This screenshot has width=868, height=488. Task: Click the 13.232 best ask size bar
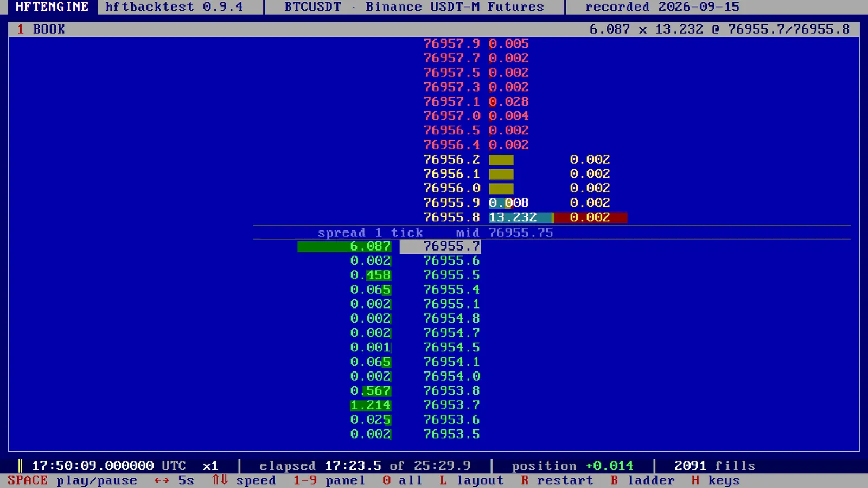(521, 217)
